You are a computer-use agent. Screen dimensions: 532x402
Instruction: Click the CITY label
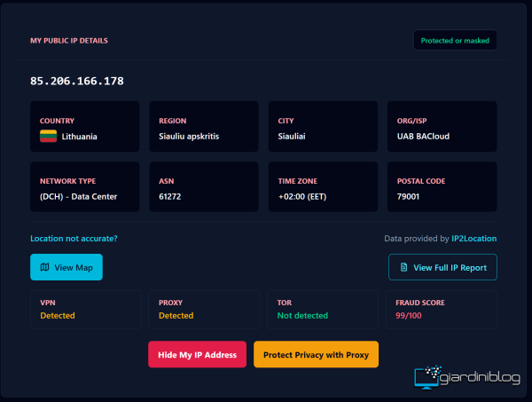pyautogui.click(x=286, y=121)
